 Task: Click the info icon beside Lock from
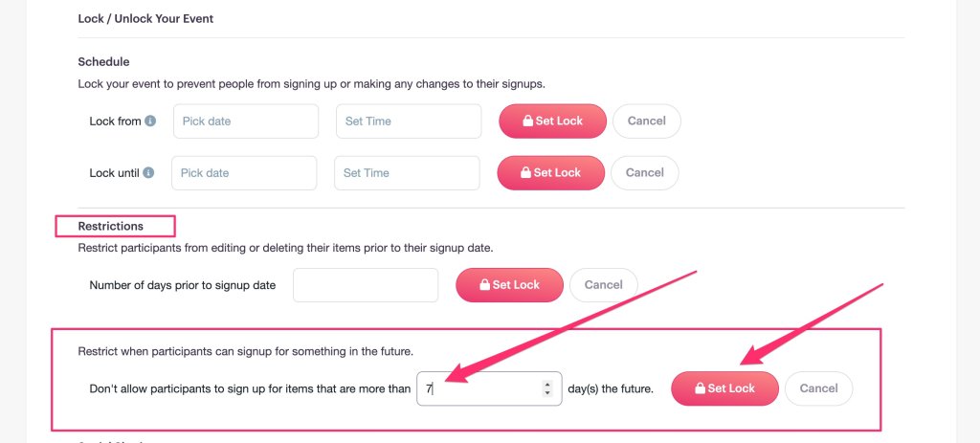coord(150,122)
